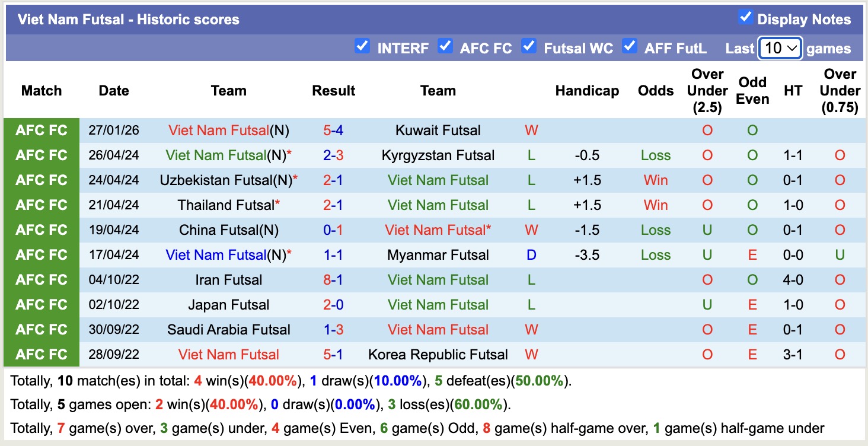This screenshot has height=446, width=868.
Task: Click the Saudi Arabia Futsal row result 1-3
Action: pyautogui.click(x=333, y=329)
